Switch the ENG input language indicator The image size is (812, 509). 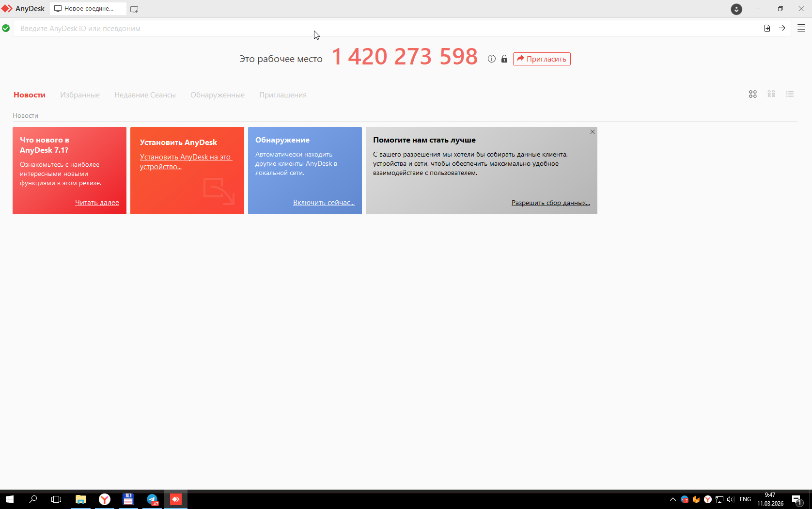click(x=745, y=499)
